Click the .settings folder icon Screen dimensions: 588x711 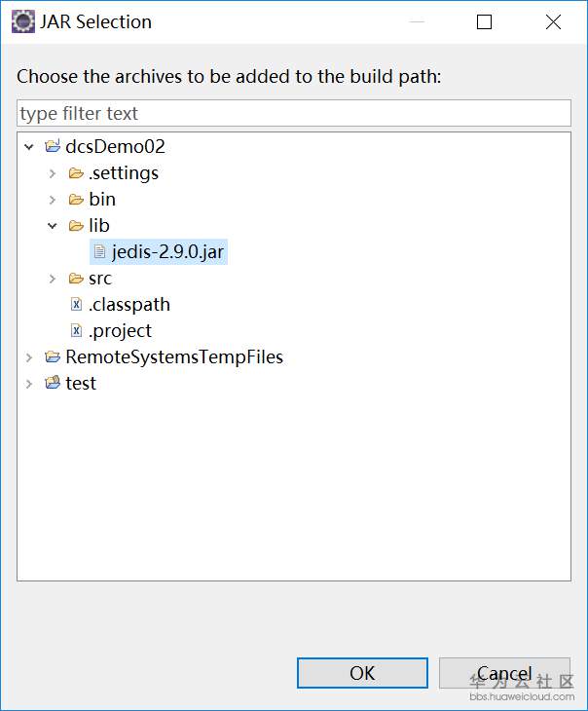[x=76, y=173]
